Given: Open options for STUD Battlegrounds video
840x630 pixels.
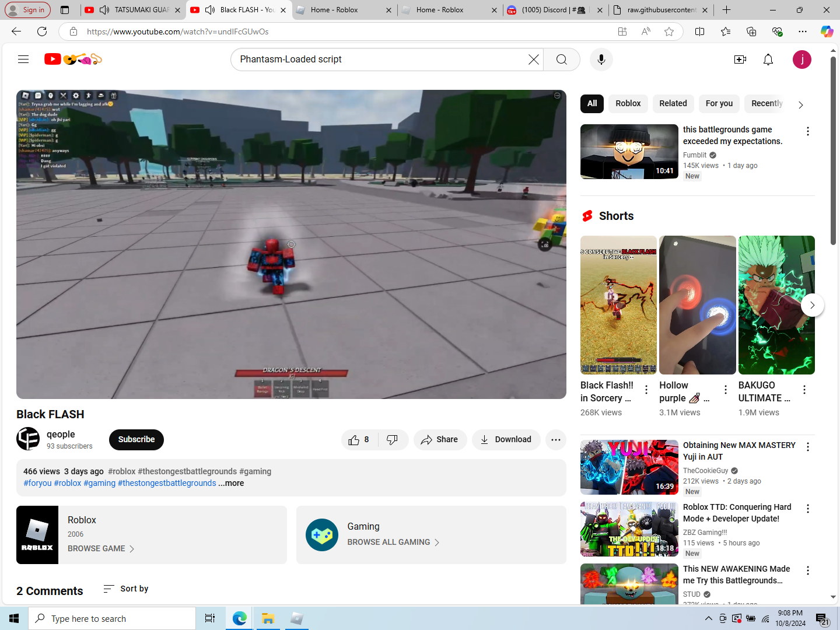Looking at the screenshot, I should point(808,570).
